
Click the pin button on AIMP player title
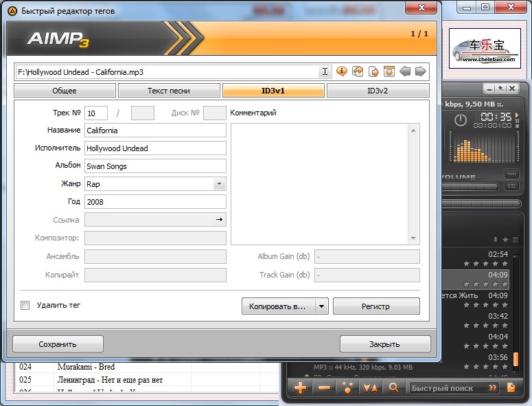tap(500, 89)
